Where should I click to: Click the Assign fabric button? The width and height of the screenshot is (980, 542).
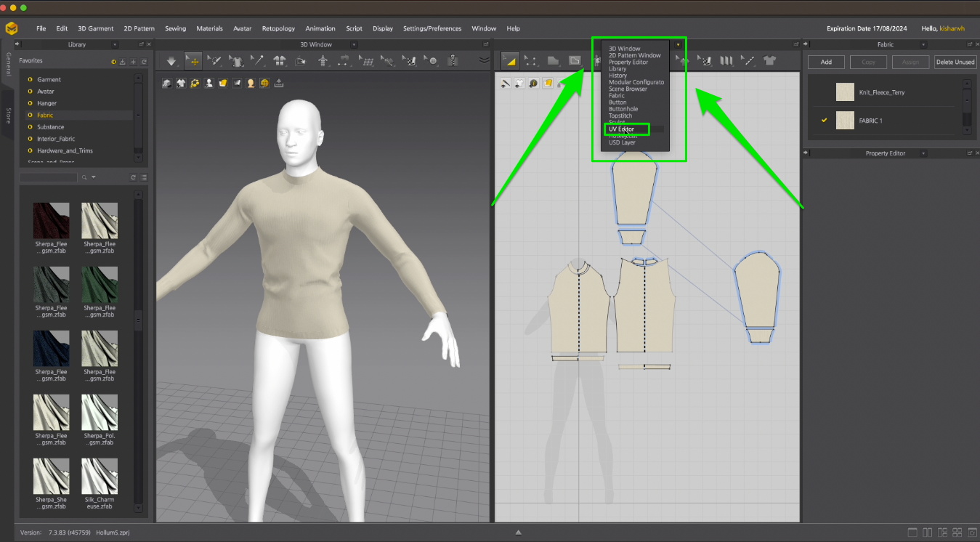[x=910, y=62]
